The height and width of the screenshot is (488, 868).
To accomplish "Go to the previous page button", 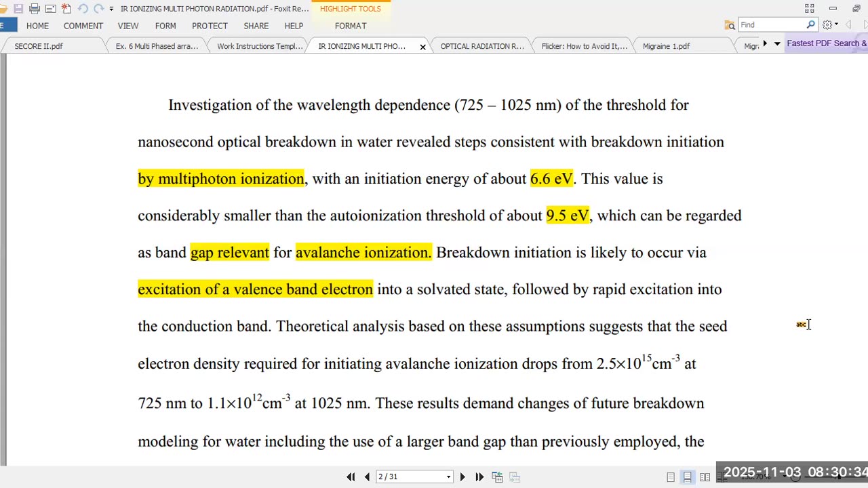I will click(367, 477).
